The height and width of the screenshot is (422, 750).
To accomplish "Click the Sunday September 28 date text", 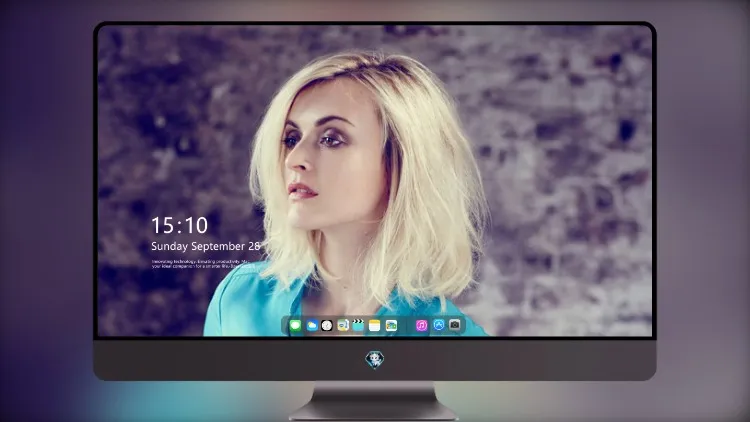I will tap(206, 246).
